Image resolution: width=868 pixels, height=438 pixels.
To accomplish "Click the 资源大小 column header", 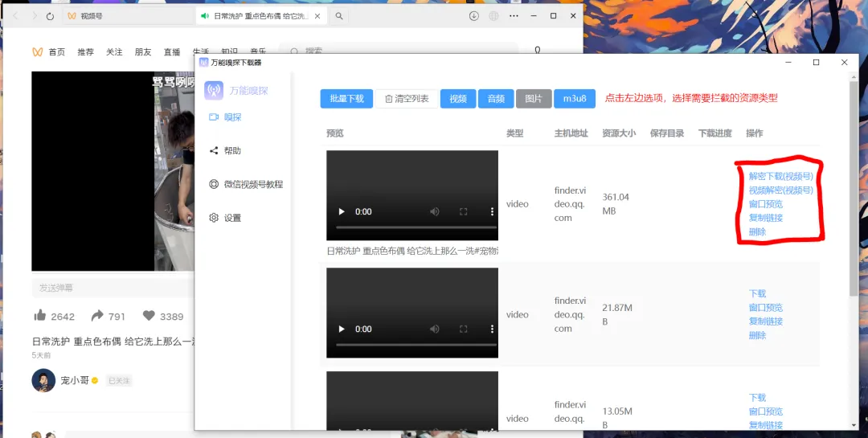I will click(619, 133).
